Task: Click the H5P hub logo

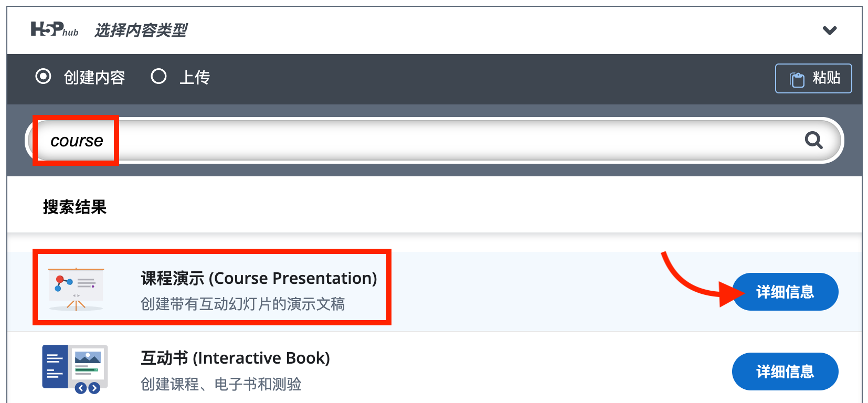Action: tap(54, 29)
